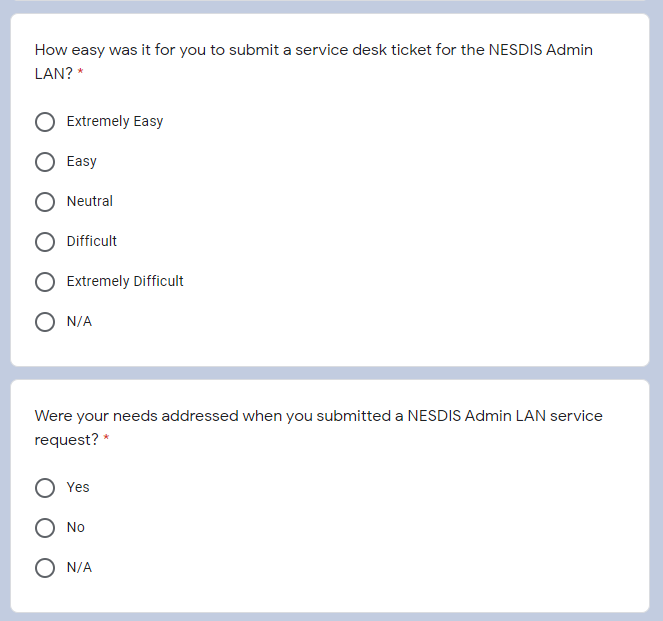Click the "Extremely Easy" label text

tap(115, 122)
